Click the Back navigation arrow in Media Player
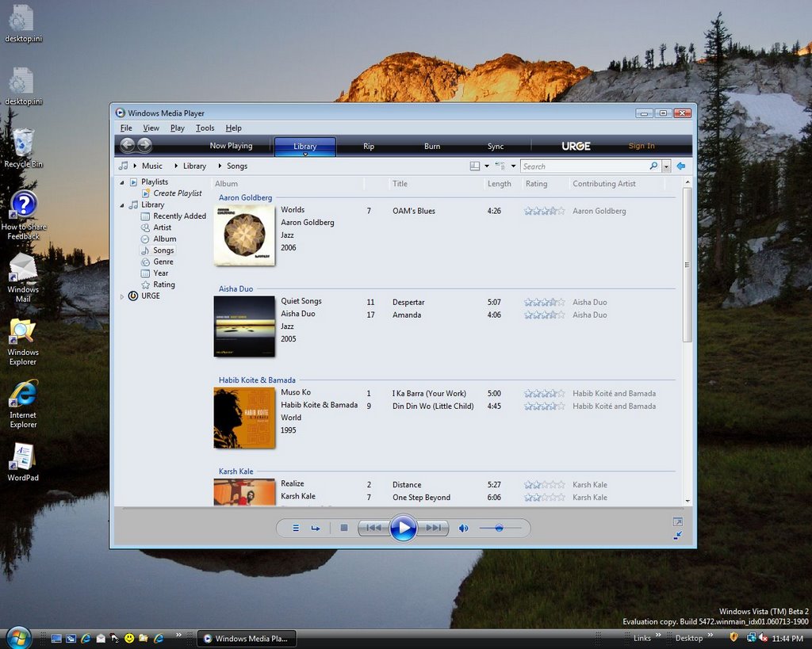 [x=128, y=146]
